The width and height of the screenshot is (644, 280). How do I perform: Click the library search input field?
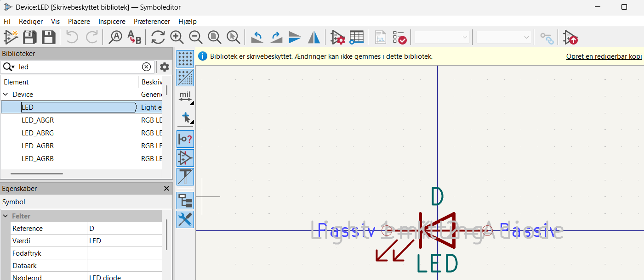78,67
